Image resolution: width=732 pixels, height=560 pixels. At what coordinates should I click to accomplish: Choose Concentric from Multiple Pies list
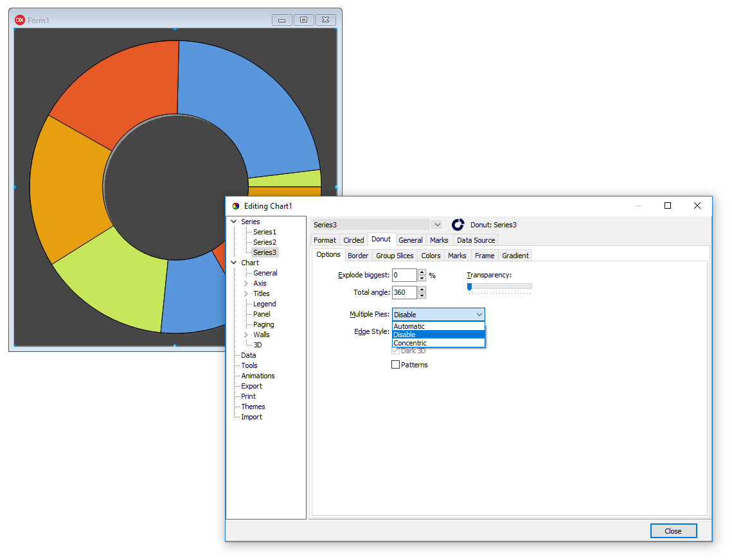[x=410, y=343]
